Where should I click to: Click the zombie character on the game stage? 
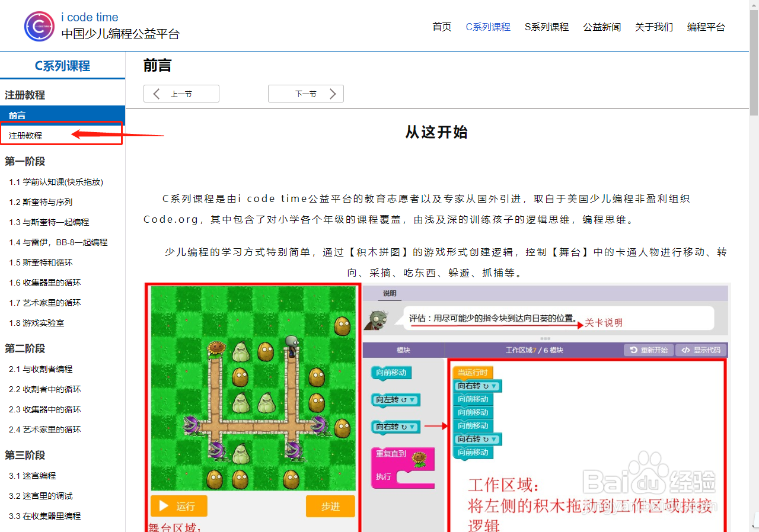[291, 345]
